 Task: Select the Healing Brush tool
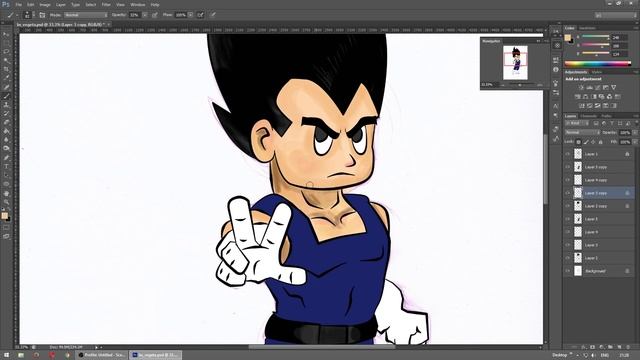click(x=6, y=87)
